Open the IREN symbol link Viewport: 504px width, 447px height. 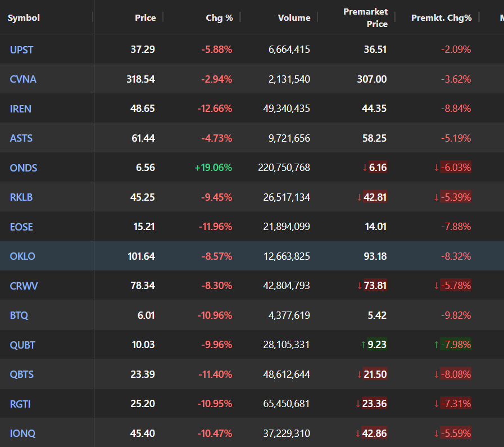click(x=21, y=109)
